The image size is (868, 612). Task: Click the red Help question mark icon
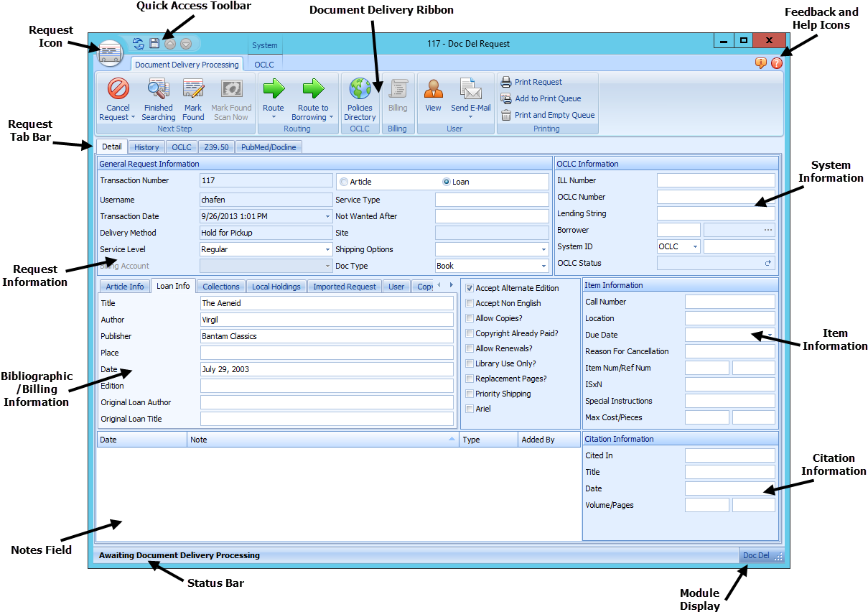pos(777,63)
